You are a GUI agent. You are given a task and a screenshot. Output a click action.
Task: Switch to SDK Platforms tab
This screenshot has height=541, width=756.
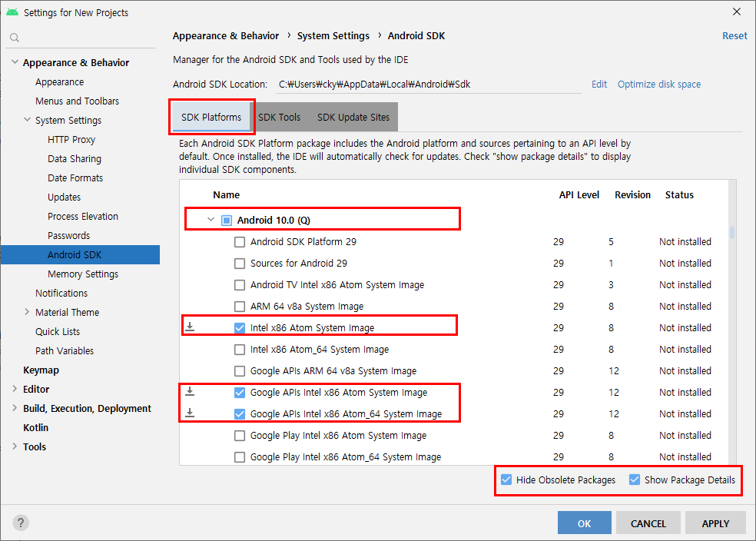pos(211,117)
